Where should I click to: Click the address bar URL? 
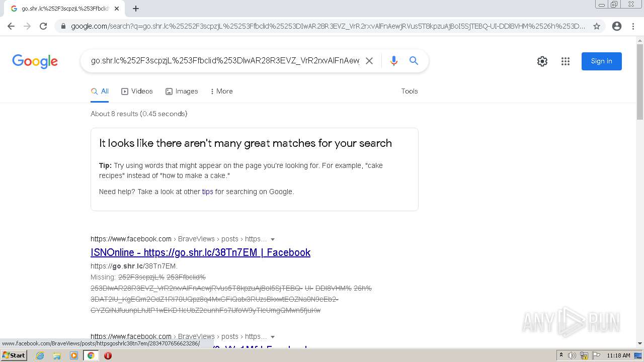(x=328, y=26)
